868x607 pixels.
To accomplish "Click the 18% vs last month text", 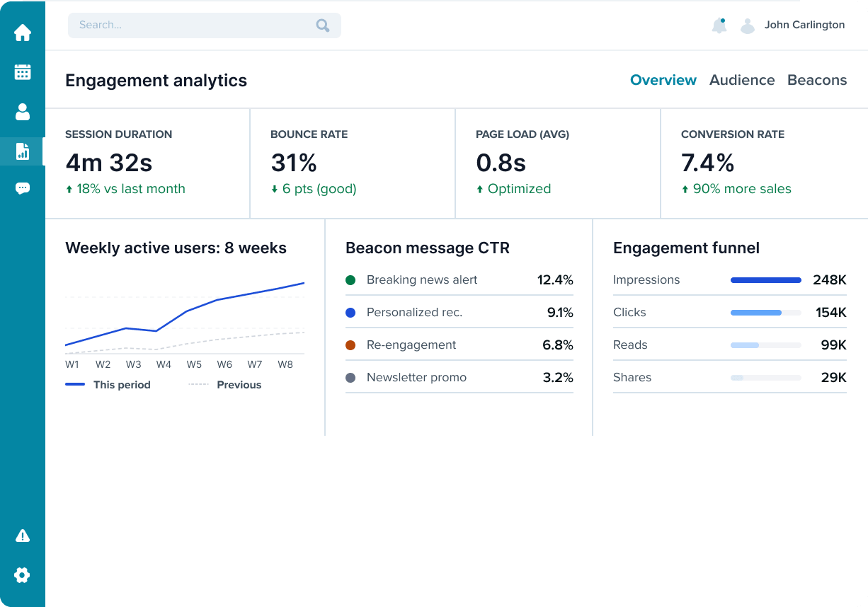I will click(x=131, y=189).
